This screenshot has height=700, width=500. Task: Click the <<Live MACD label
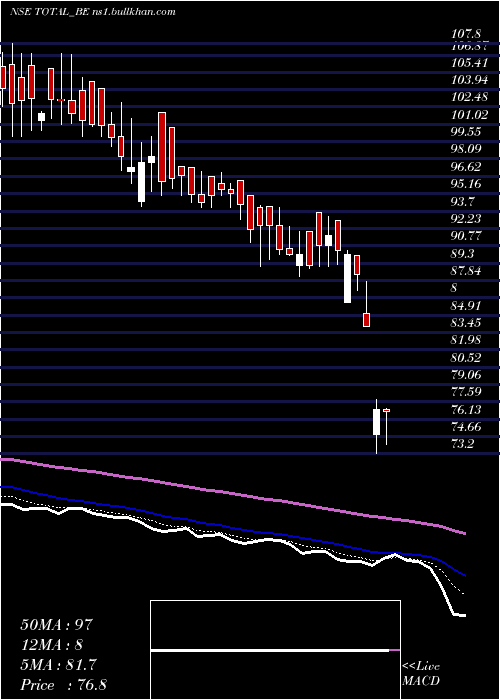tap(421, 674)
